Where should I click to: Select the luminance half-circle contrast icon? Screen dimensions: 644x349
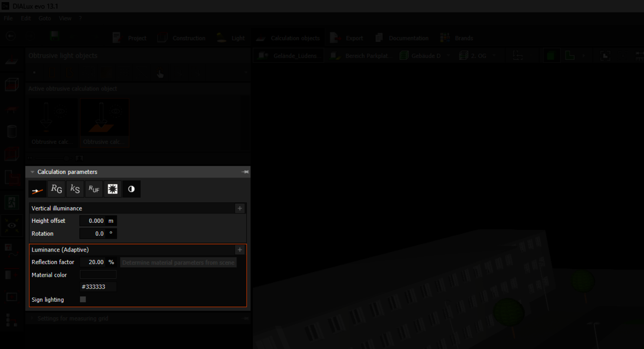pyautogui.click(x=131, y=189)
